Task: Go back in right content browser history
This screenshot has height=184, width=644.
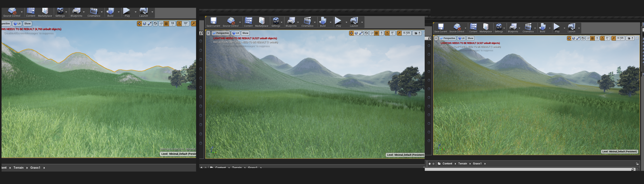Action: coord(429,164)
